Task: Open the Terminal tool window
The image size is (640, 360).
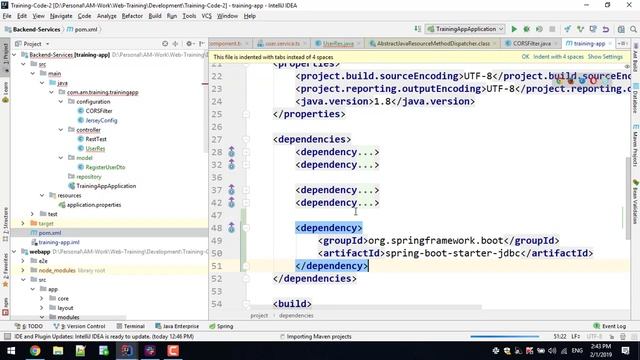Action: click(131, 326)
